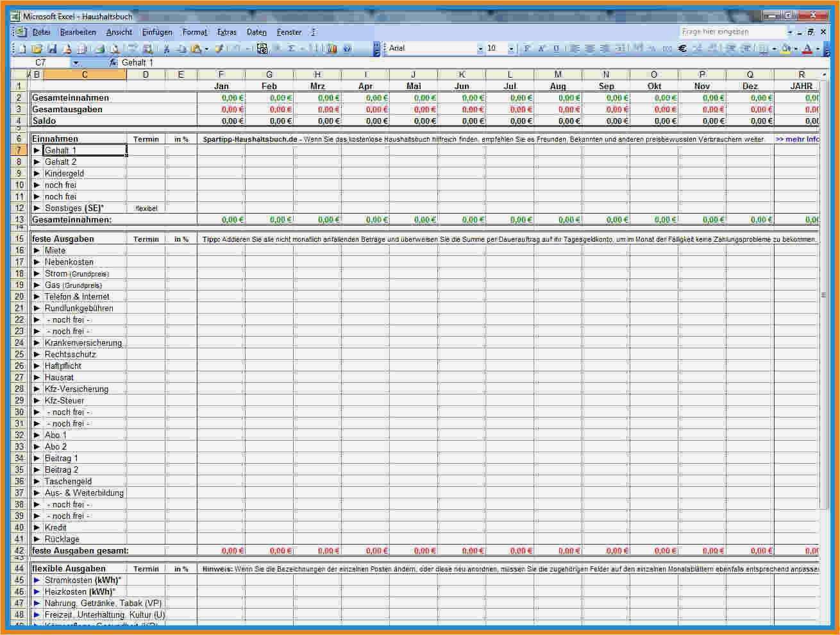Select the Rundfunkgebühren row label
Screen dimensions: 840x635
[79, 308]
